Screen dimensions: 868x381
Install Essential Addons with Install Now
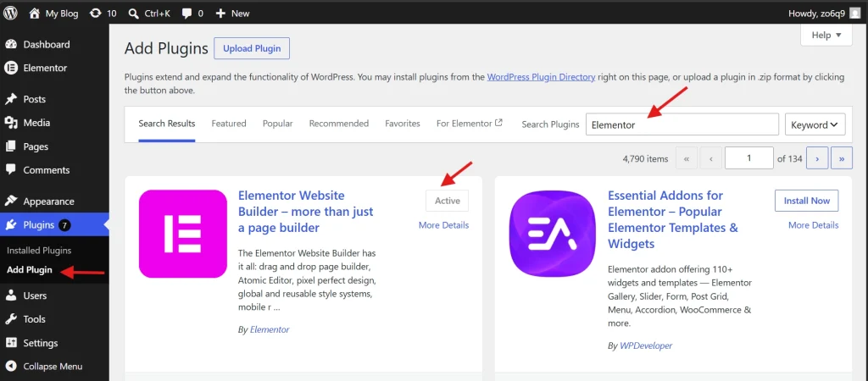807,201
